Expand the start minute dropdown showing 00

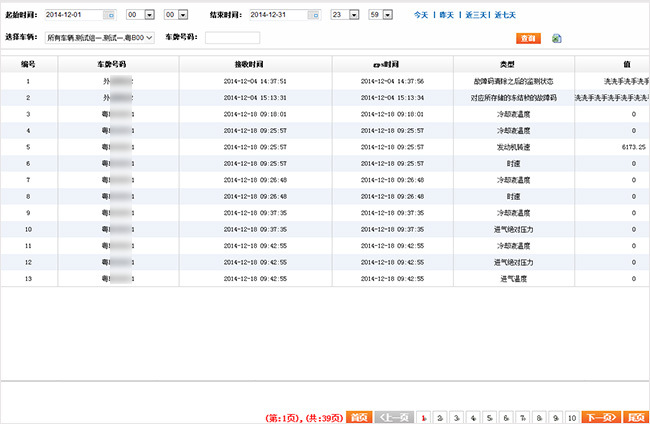[183, 15]
